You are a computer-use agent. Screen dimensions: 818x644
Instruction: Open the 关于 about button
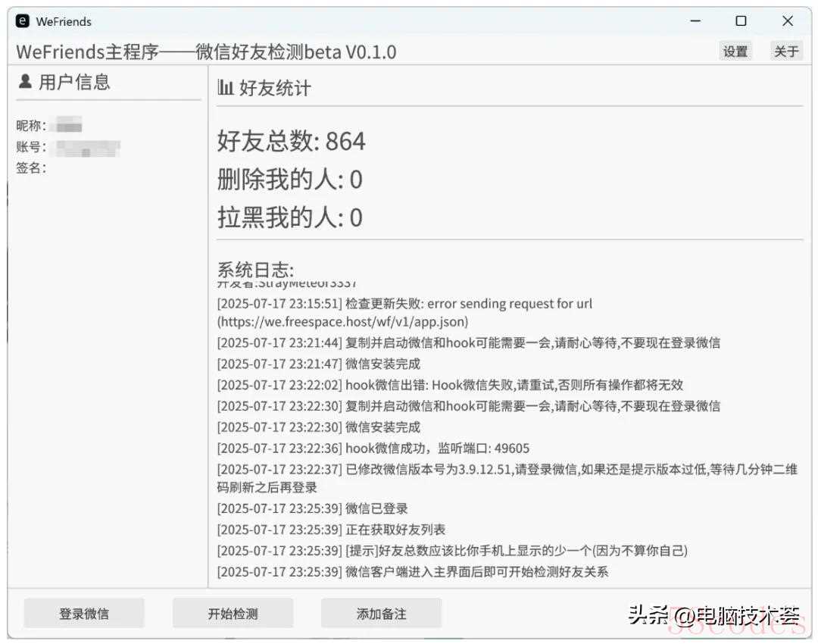pyautogui.click(x=786, y=52)
